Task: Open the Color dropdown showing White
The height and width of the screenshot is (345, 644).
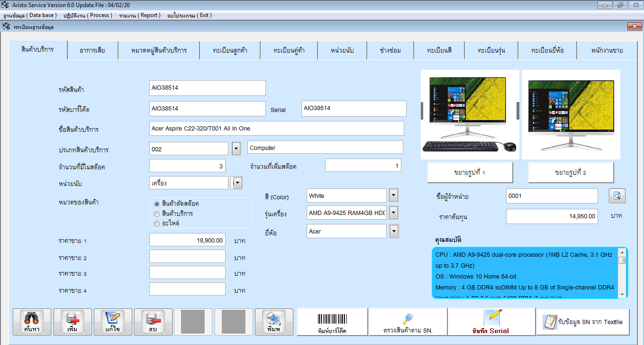Action: pos(393,195)
